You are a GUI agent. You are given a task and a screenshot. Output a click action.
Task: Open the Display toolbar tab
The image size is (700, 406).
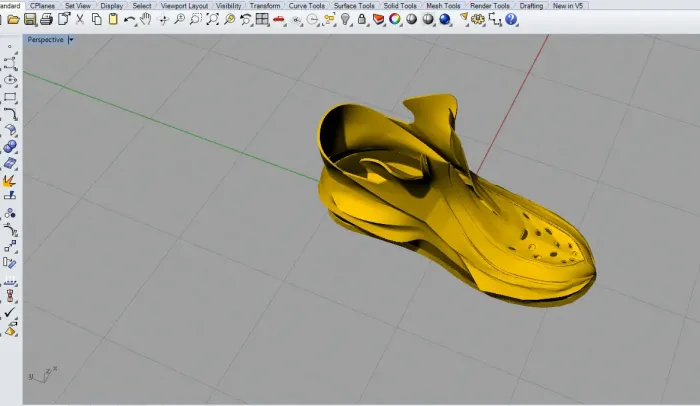point(112,6)
